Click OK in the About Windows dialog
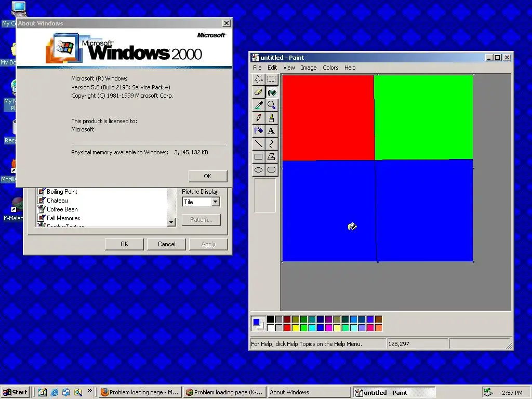Image resolution: width=532 pixels, height=399 pixels. pyautogui.click(x=208, y=176)
